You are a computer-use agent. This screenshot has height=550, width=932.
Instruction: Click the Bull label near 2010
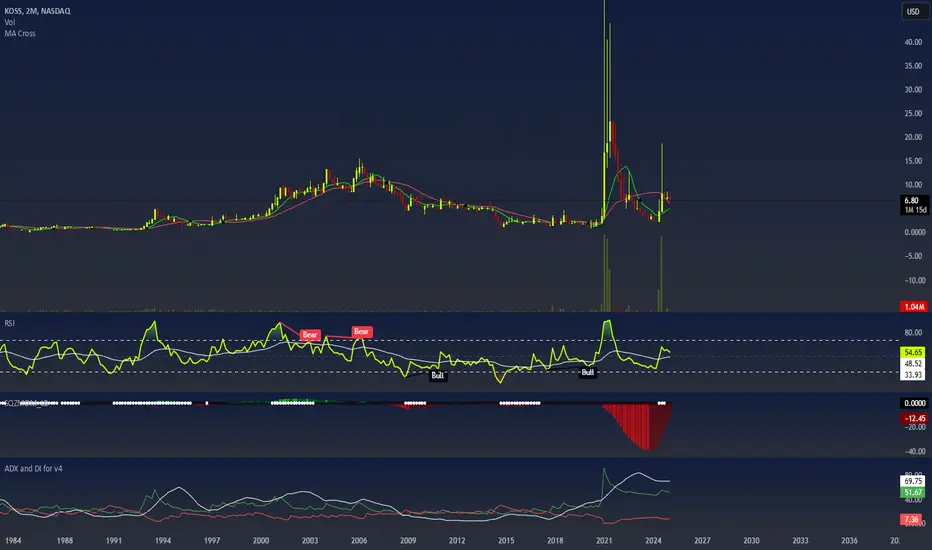[x=437, y=375]
